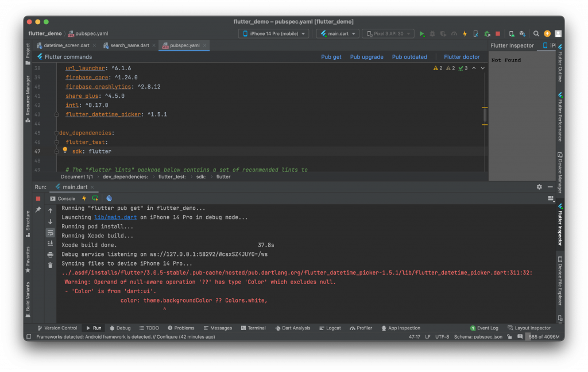Click the yellow lightbulb on line 47

coord(65,150)
